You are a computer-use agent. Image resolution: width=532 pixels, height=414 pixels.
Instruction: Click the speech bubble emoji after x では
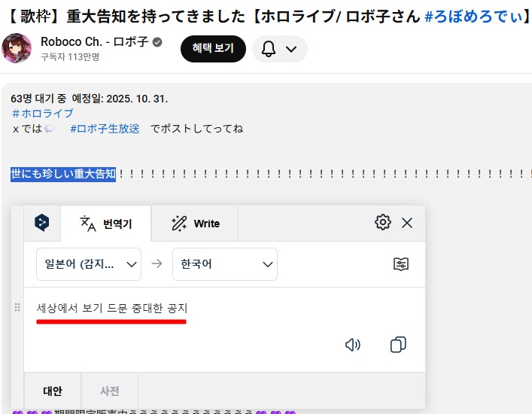click(50, 129)
